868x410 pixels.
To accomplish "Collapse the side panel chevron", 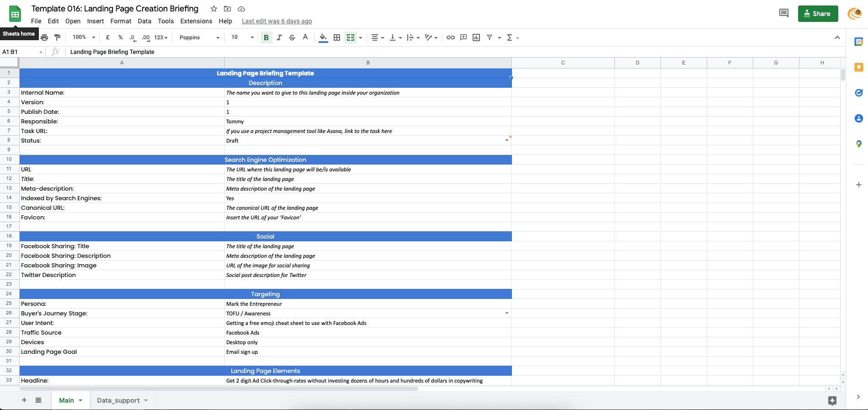I will 858,397.
